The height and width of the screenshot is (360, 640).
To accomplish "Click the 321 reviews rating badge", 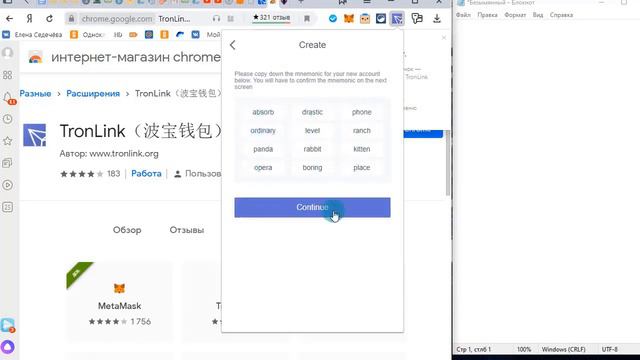I will tap(271, 18).
